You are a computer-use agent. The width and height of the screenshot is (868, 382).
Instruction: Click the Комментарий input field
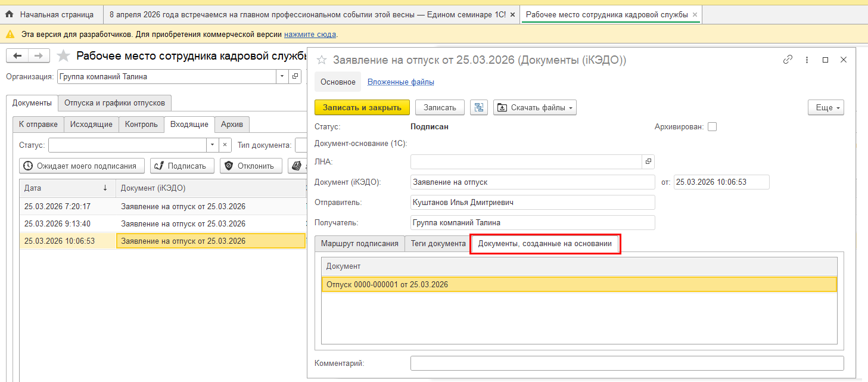point(627,363)
